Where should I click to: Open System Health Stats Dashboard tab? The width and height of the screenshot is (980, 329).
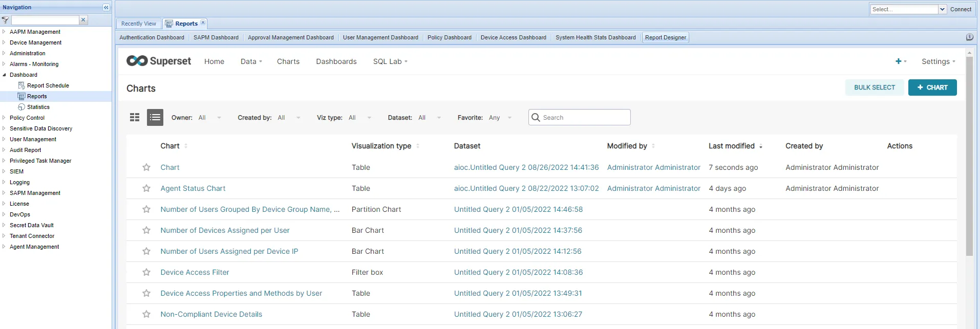pyautogui.click(x=595, y=37)
